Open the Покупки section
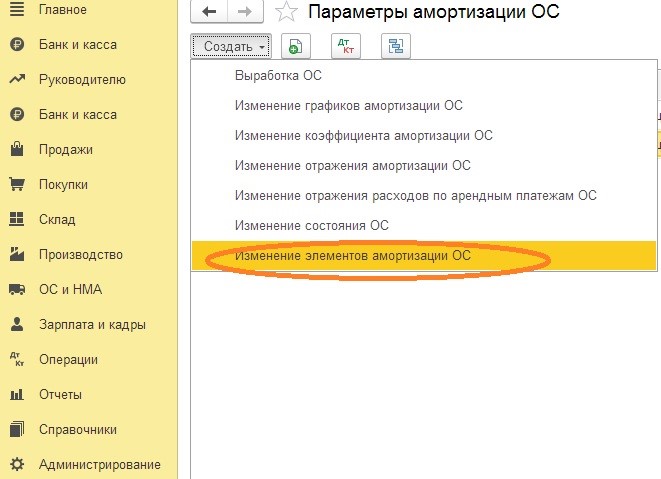661x479 pixels. pos(63,184)
